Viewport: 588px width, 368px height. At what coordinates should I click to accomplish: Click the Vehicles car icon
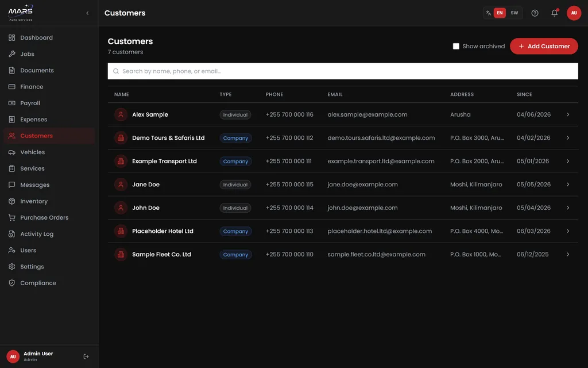click(11, 152)
